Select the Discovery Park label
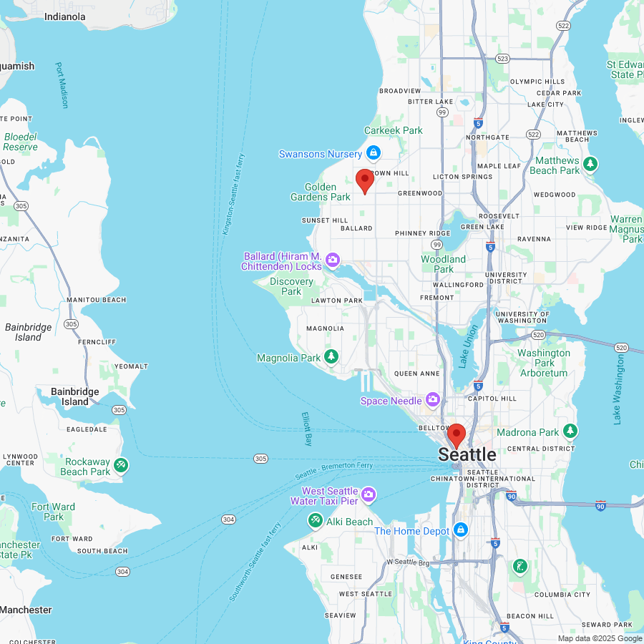The height and width of the screenshot is (644, 644). point(291,286)
